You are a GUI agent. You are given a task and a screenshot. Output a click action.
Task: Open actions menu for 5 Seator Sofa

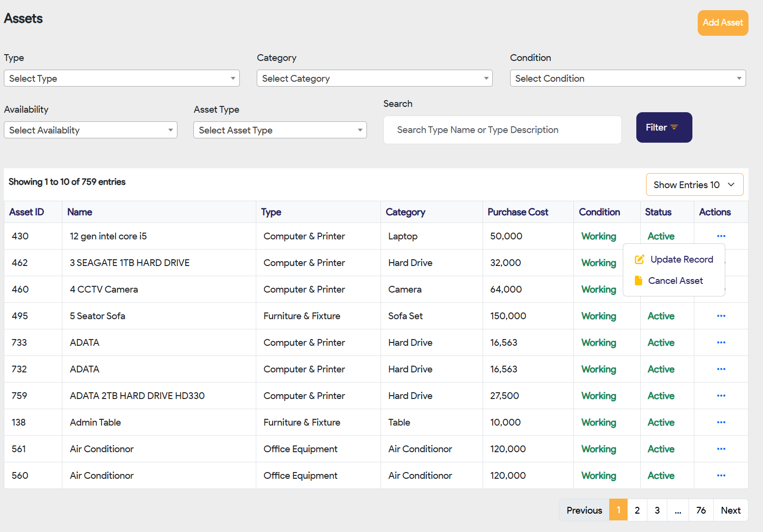click(721, 316)
